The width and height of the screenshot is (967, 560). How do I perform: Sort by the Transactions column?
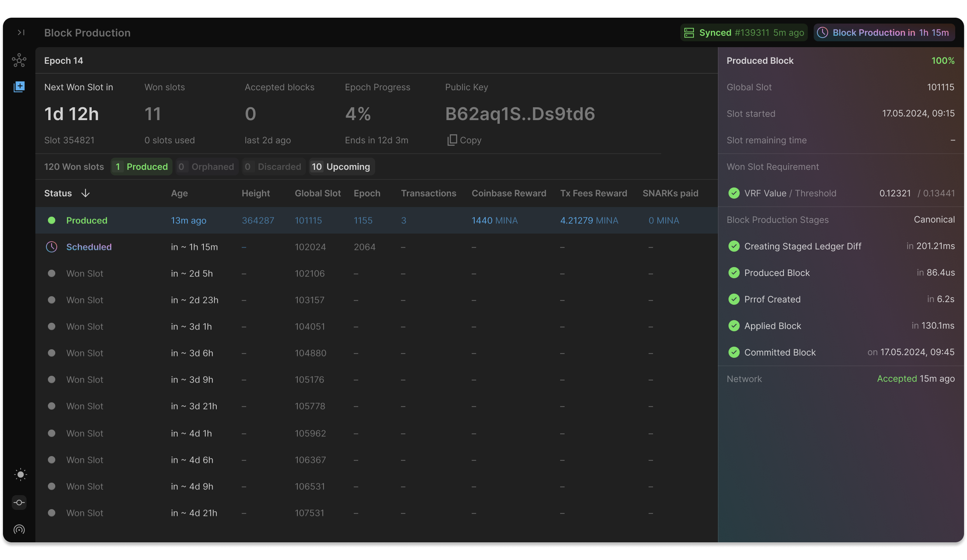pyautogui.click(x=428, y=193)
